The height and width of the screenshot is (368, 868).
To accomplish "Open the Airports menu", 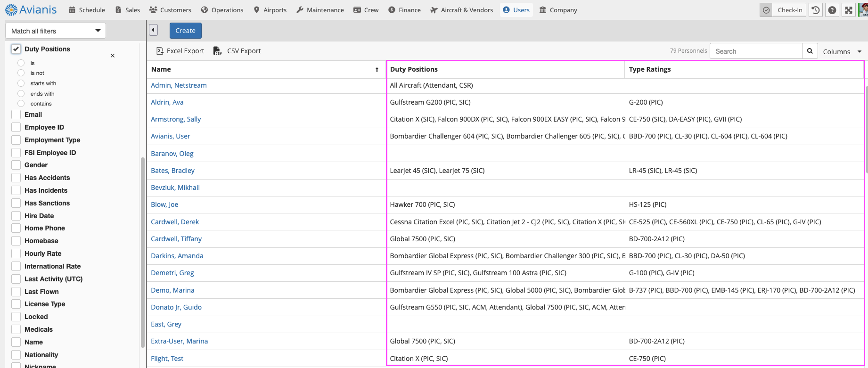I will (270, 10).
